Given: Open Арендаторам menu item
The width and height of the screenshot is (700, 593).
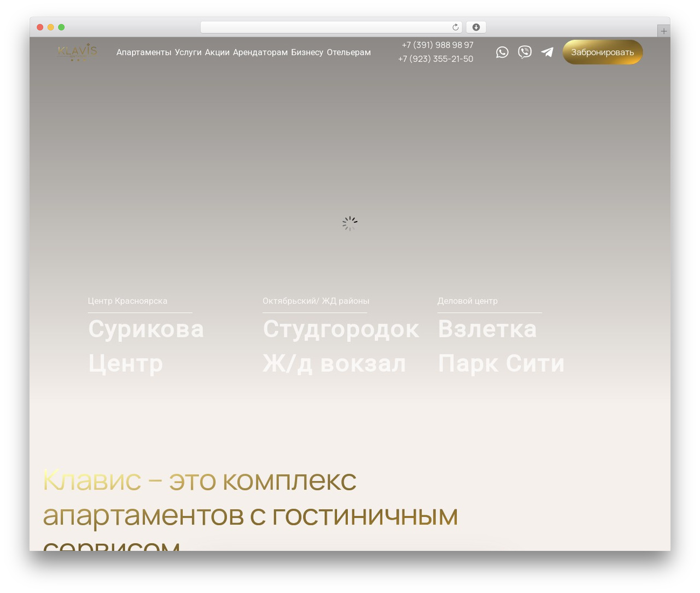Looking at the screenshot, I should (x=260, y=53).
